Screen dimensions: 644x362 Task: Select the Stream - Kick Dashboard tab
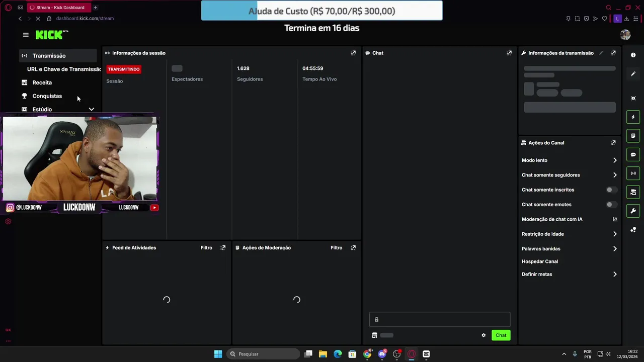click(59, 8)
